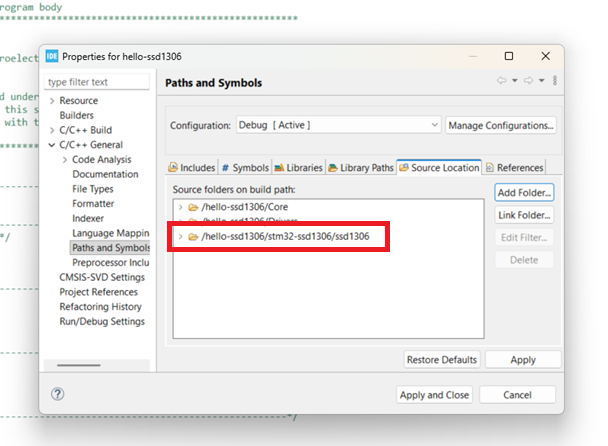Expand the C/C++ Build node
Image resolution: width=608 pixels, height=446 pixels.
click(52, 130)
